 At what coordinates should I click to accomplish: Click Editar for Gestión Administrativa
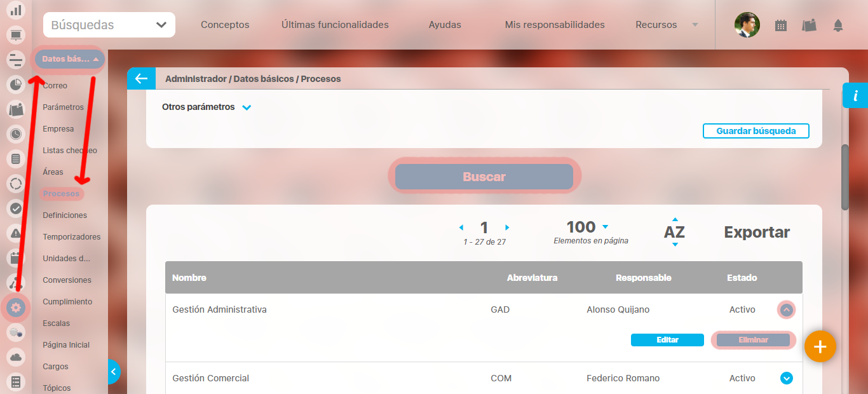tap(667, 340)
